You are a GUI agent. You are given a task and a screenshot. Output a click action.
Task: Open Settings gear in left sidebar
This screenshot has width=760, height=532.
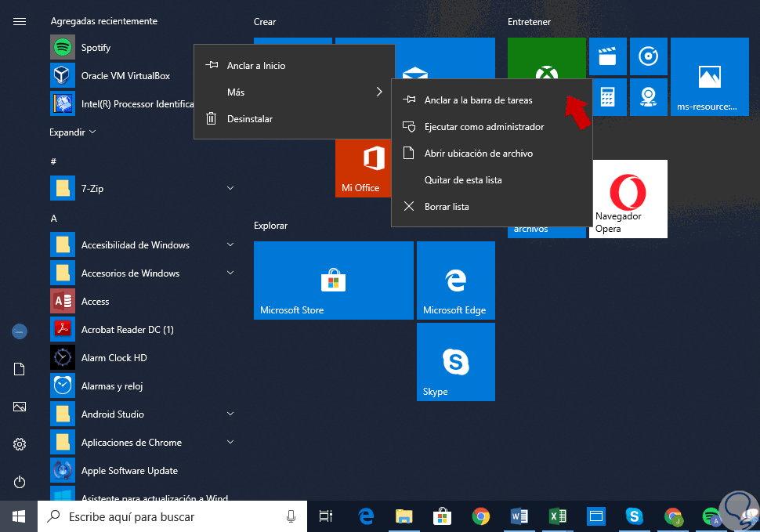(x=20, y=444)
